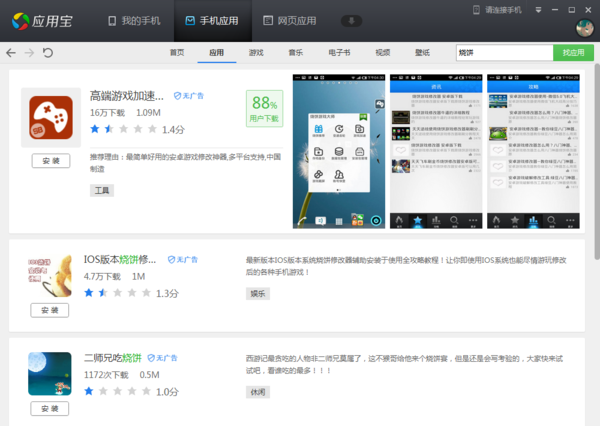Screen dimensions: 600x426
Task: Click the 88% 用户下载 badge
Action: coord(264,109)
